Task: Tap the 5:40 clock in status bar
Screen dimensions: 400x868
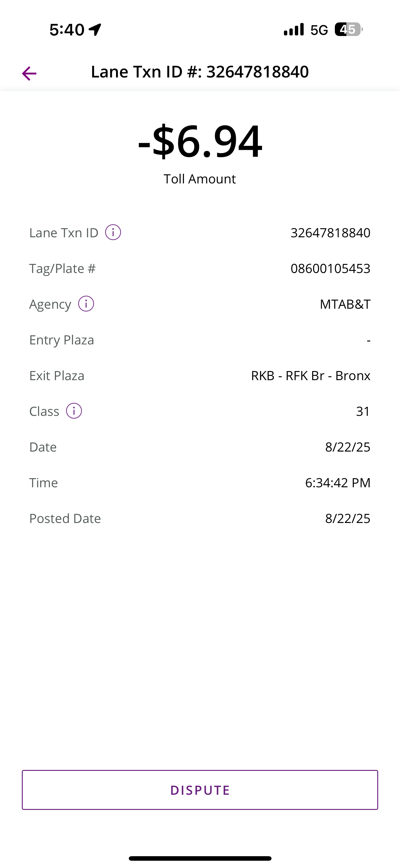Action: [67, 30]
